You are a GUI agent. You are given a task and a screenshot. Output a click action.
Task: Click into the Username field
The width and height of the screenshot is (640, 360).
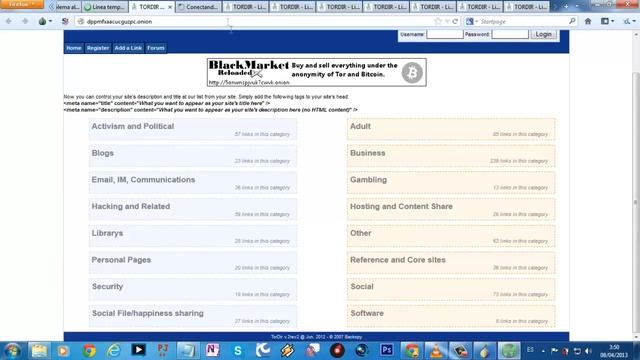[444, 34]
